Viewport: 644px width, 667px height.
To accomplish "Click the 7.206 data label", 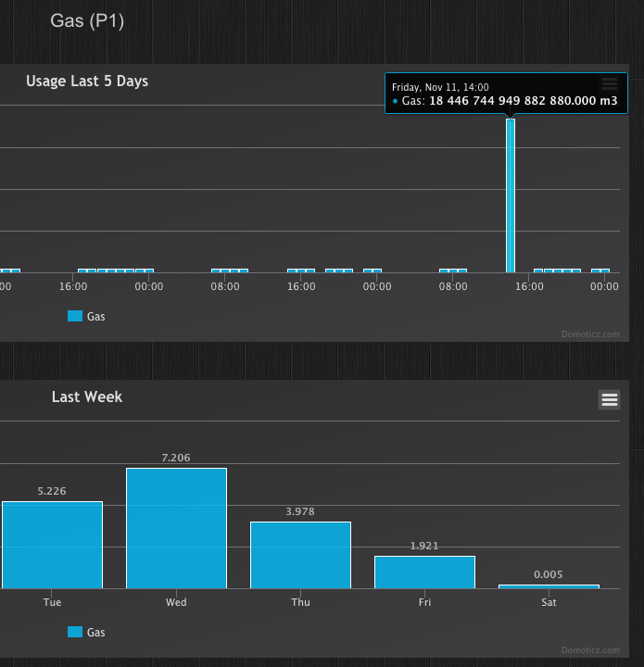I will (176, 458).
